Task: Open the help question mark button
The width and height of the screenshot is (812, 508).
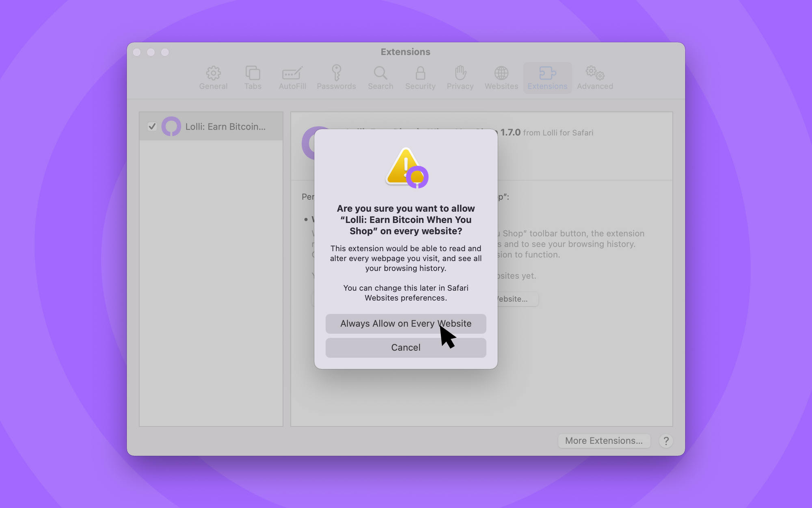Action: (x=666, y=441)
